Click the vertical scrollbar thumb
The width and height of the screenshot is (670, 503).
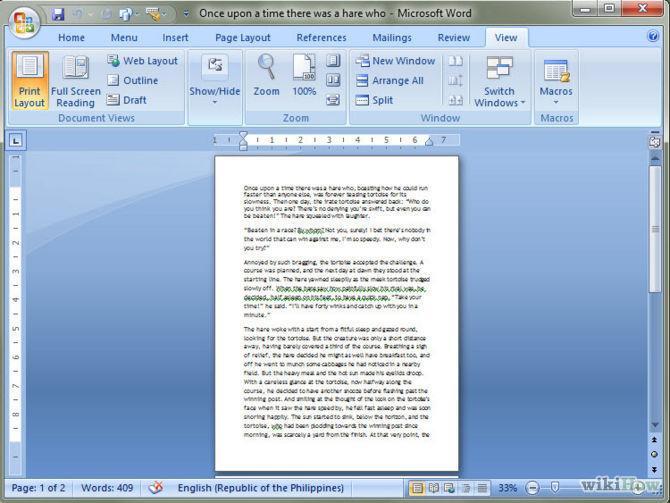pyautogui.click(x=655, y=229)
